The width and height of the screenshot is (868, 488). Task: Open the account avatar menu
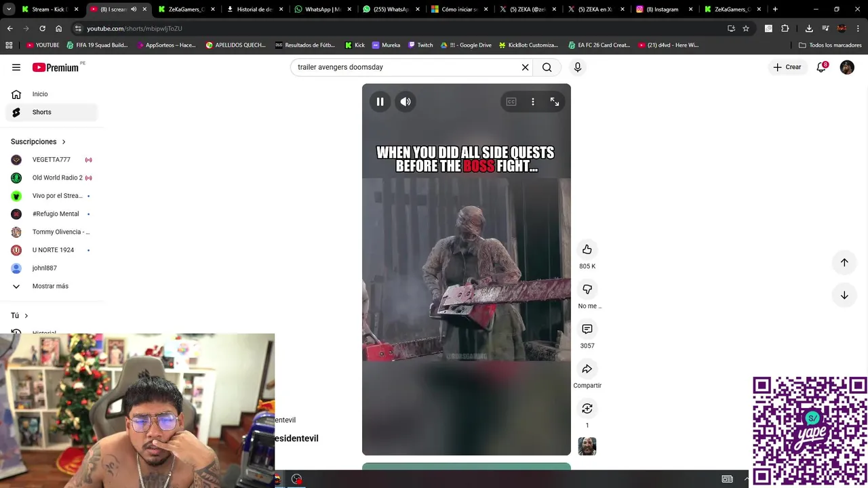tap(847, 67)
